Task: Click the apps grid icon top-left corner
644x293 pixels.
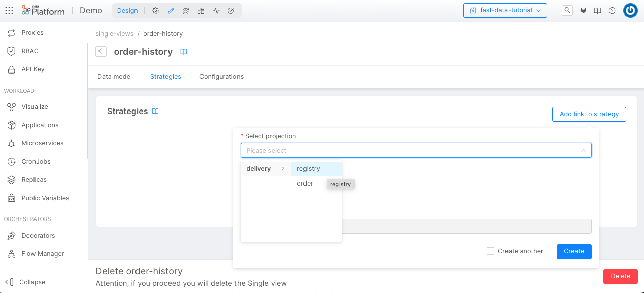Action: (x=9, y=10)
